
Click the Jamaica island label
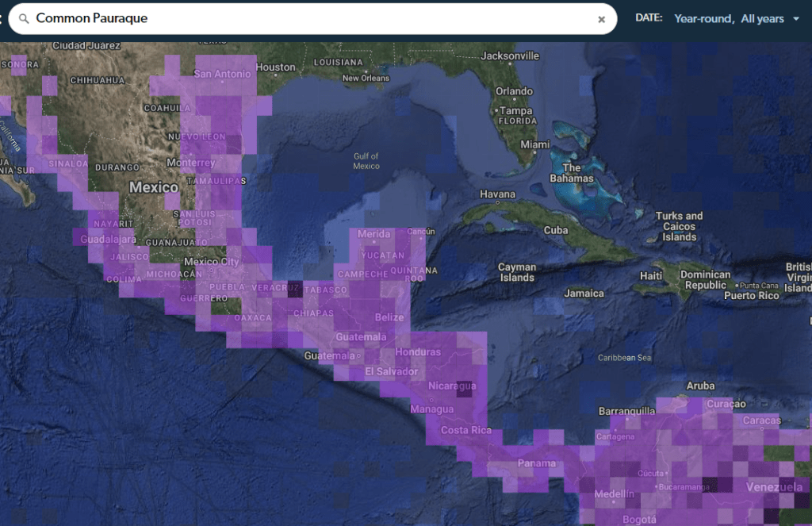[584, 294]
